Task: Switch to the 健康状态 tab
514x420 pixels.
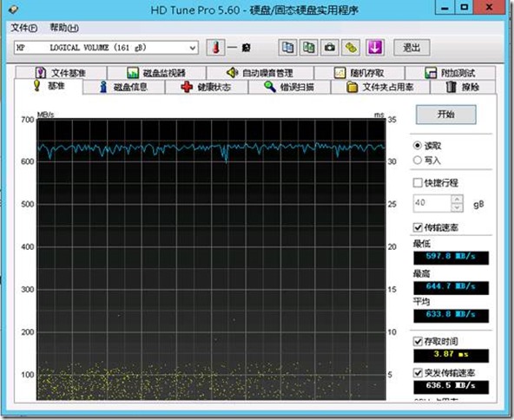Action: tap(207, 87)
